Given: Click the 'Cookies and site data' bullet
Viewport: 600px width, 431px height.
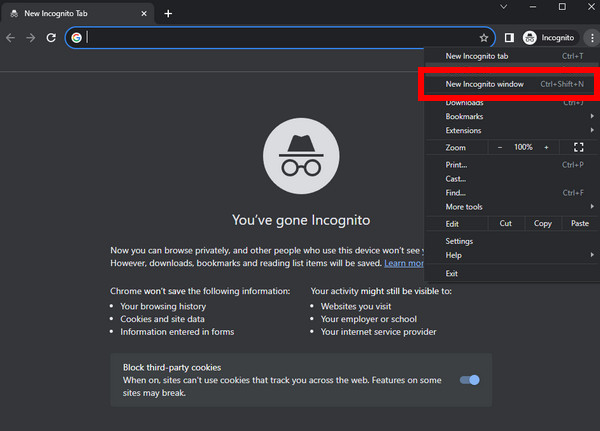Looking at the screenshot, I should pos(162,319).
